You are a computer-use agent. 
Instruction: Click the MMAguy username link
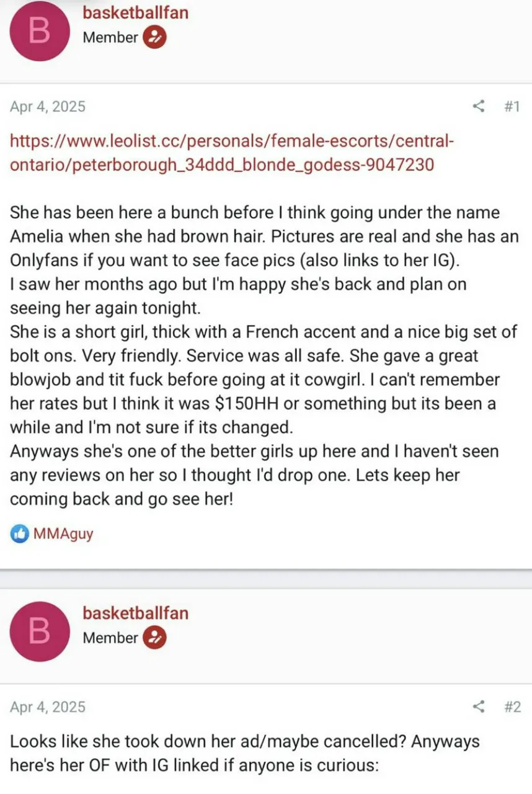(x=63, y=533)
